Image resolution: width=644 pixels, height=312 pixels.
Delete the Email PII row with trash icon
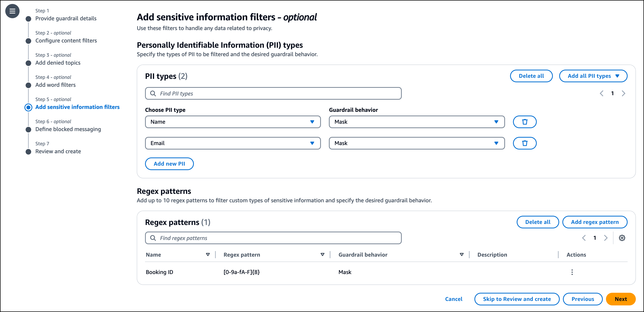tap(524, 143)
